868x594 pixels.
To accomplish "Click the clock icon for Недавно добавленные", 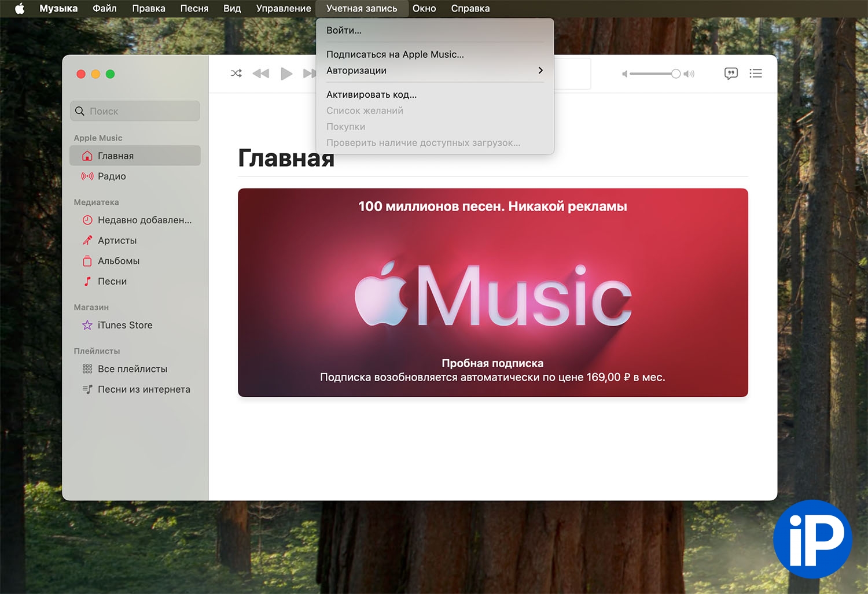I will click(87, 220).
